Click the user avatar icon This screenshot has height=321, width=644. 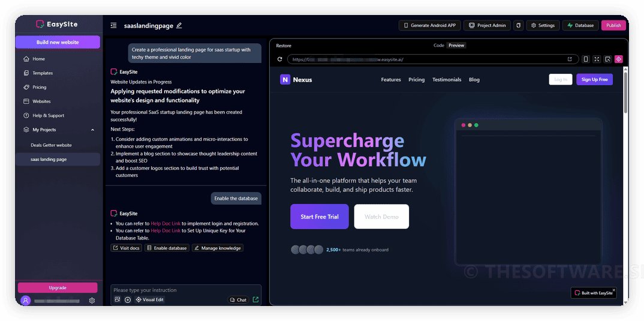tap(25, 301)
